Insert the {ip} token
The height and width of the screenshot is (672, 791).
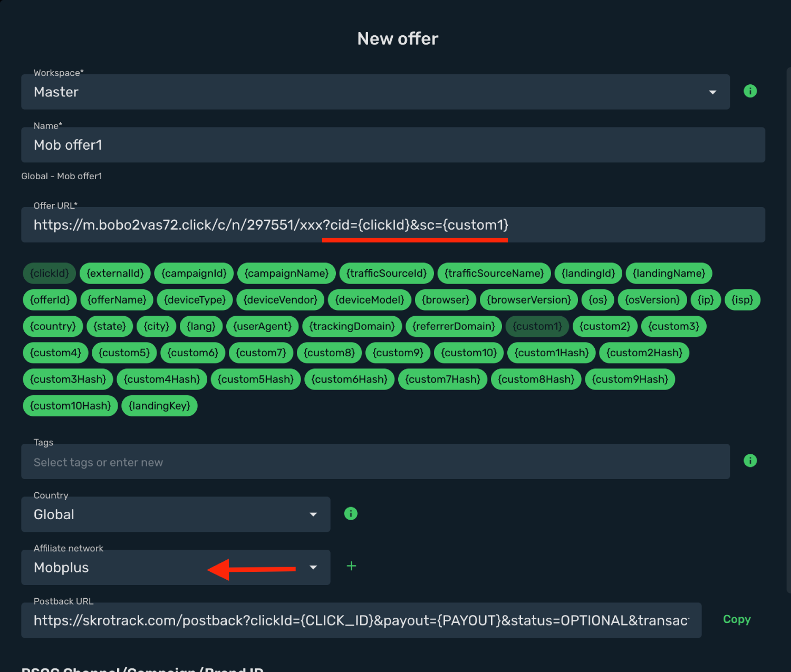click(x=706, y=300)
